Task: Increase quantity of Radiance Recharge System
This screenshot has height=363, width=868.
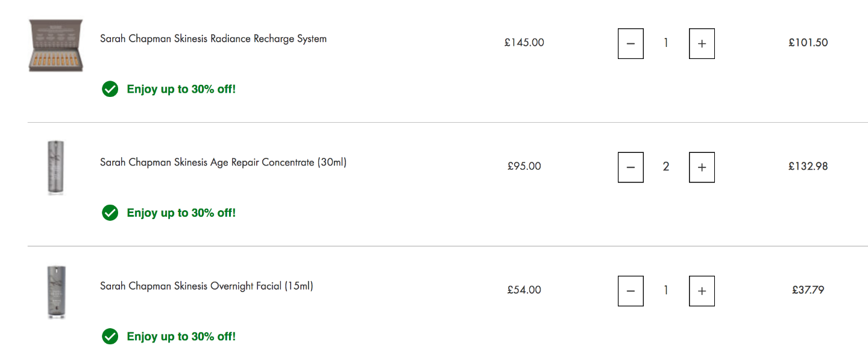Action: 702,43
